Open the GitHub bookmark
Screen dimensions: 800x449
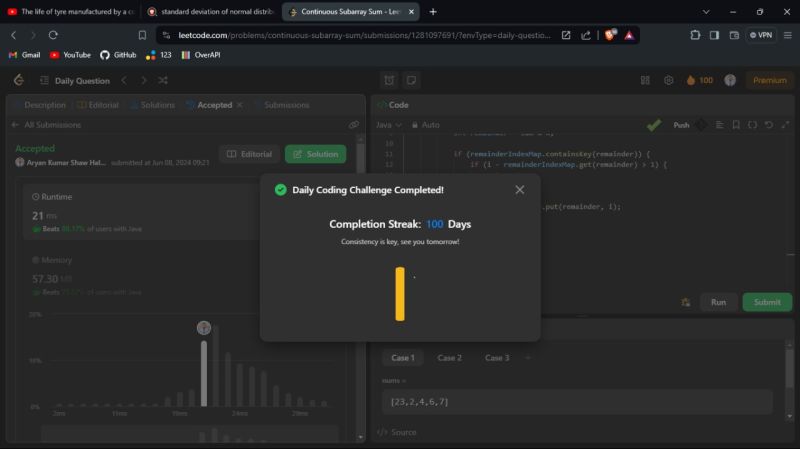[x=118, y=55]
